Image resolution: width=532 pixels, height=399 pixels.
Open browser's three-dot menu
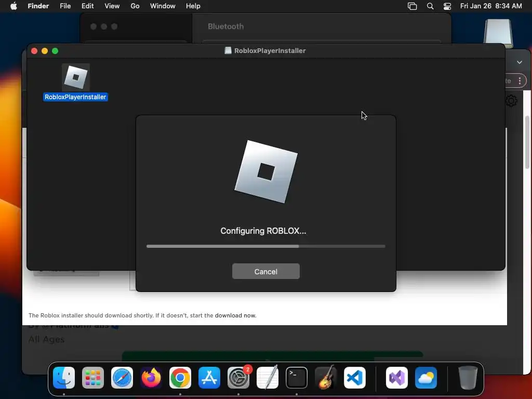520,81
